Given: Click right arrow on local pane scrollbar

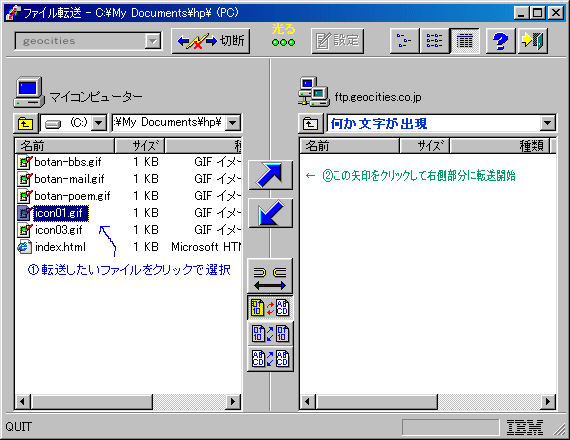Looking at the screenshot, I should pyautogui.click(x=233, y=402).
